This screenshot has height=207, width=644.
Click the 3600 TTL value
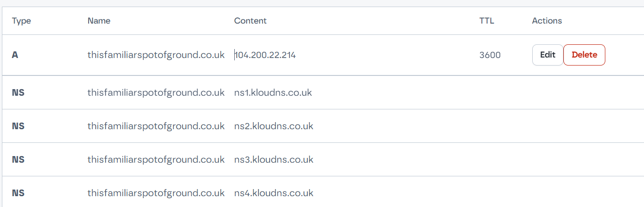[490, 55]
